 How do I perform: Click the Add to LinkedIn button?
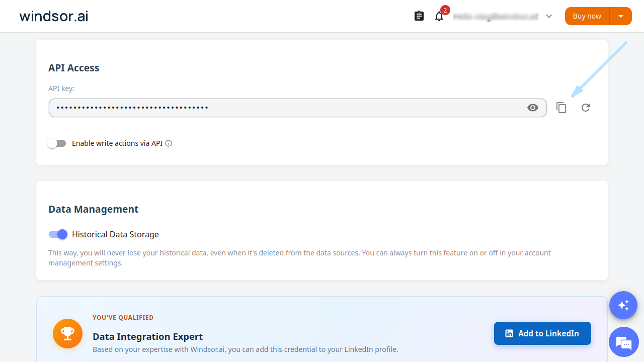pos(542,333)
